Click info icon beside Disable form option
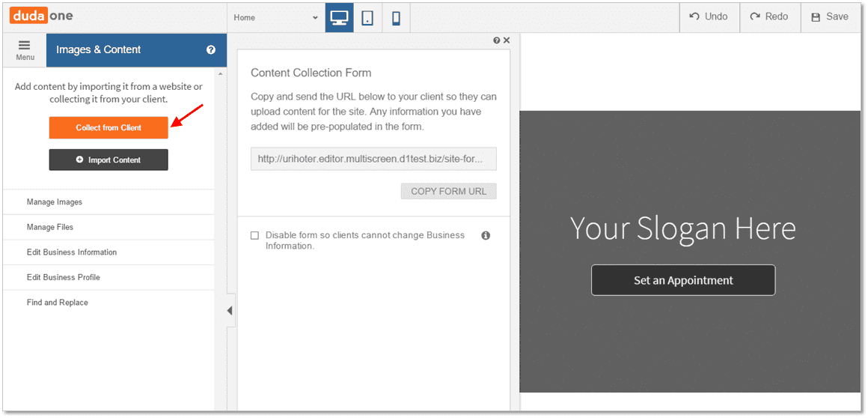The height and width of the screenshot is (418, 868). (x=486, y=236)
